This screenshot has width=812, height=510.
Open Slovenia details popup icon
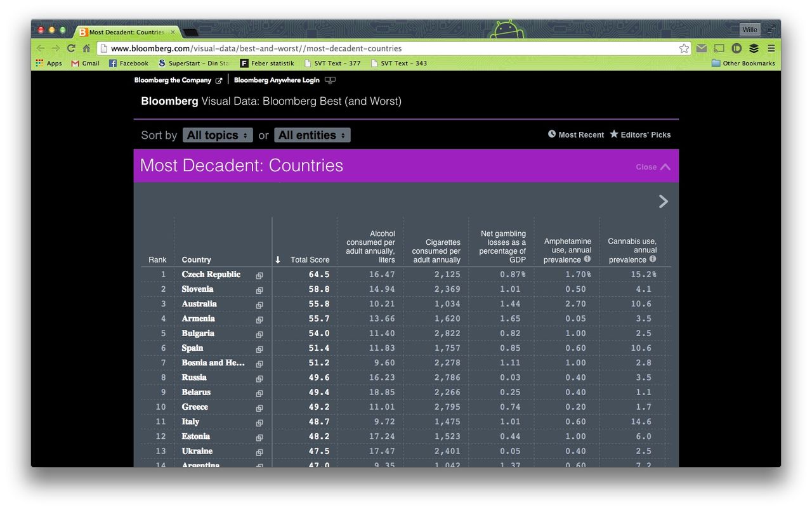pyautogui.click(x=259, y=291)
